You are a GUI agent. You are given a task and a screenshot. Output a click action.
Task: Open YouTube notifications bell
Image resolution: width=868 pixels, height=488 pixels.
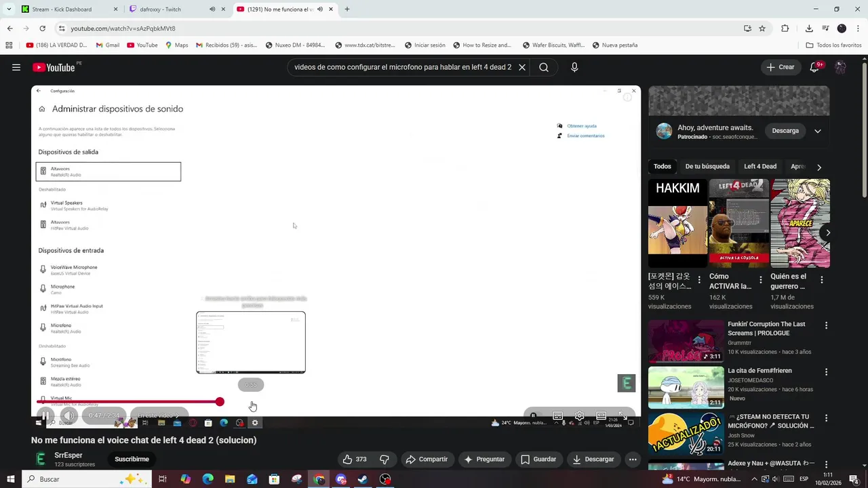[x=816, y=67]
